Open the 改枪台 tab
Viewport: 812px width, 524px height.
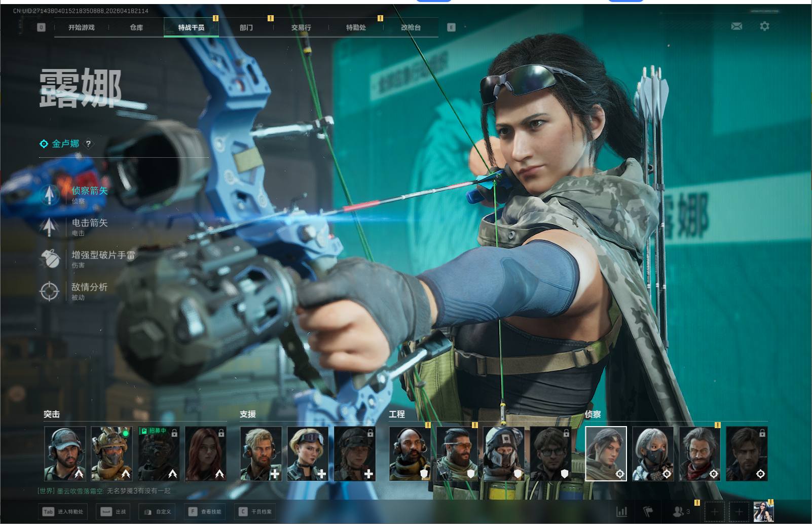tap(411, 27)
